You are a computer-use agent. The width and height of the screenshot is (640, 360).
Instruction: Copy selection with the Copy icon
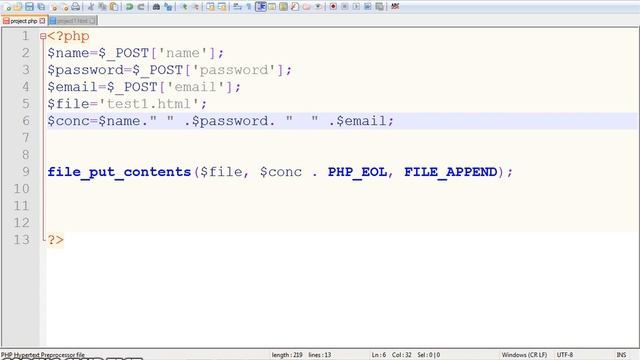click(102, 7)
